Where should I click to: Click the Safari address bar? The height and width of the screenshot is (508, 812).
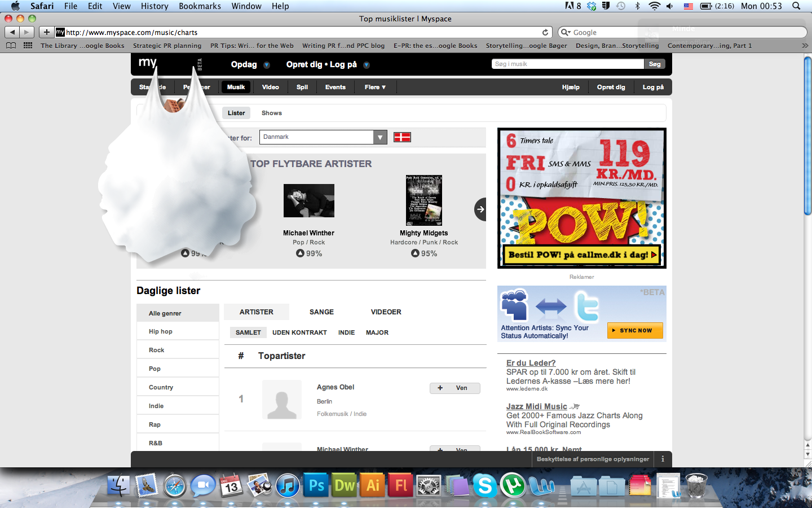(x=303, y=32)
